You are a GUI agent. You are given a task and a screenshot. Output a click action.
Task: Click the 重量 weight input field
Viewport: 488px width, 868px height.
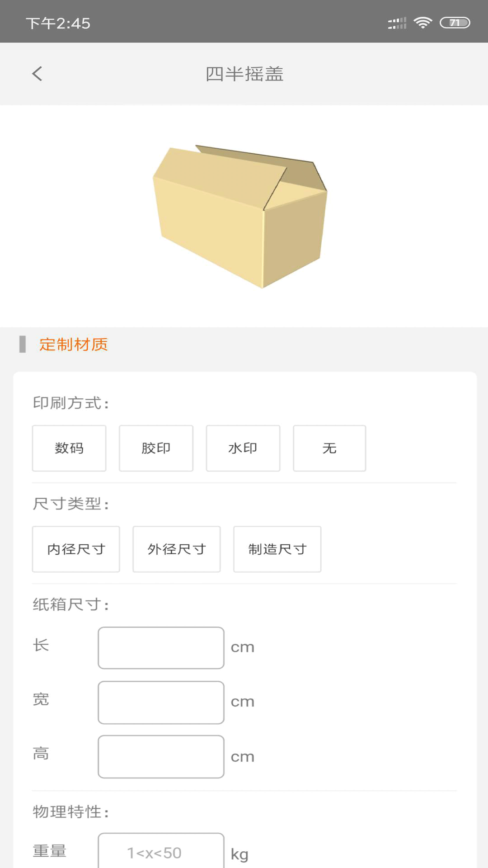tap(161, 851)
